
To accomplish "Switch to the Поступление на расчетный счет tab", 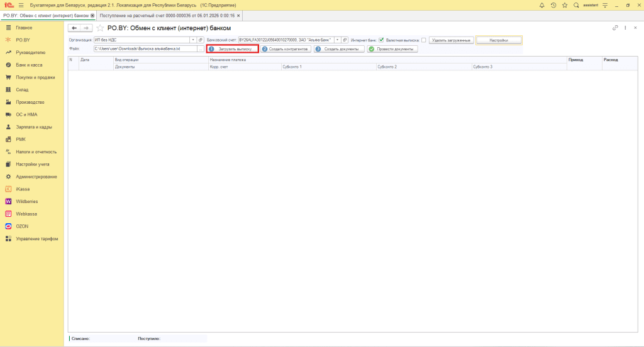I will point(167,15).
